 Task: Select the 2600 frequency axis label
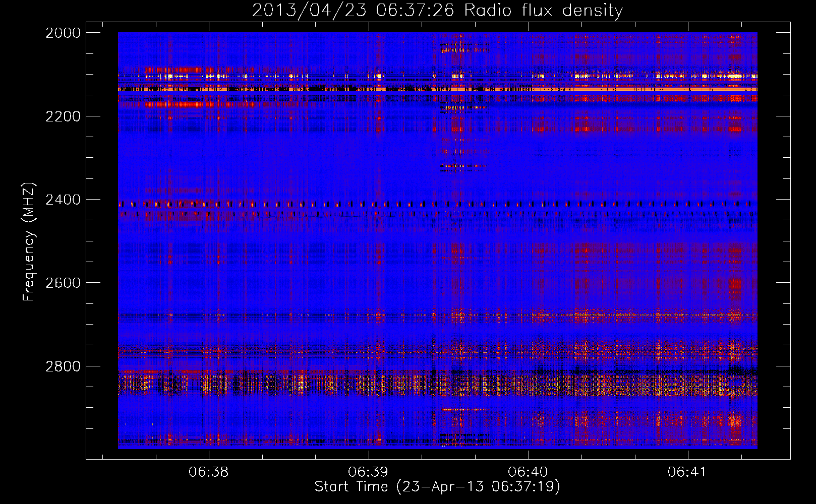63,283
